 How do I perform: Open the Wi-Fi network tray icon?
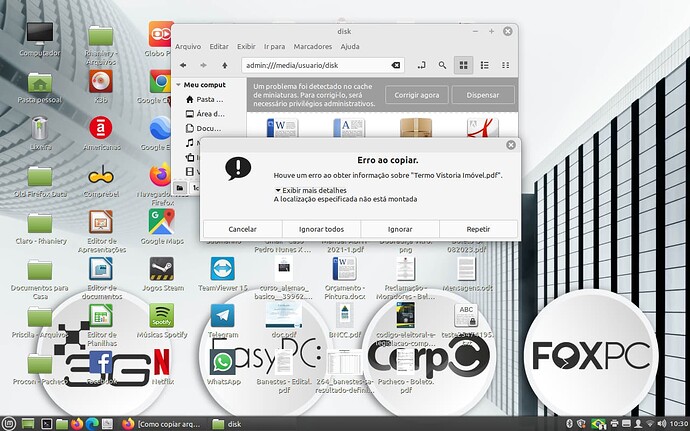650,424
